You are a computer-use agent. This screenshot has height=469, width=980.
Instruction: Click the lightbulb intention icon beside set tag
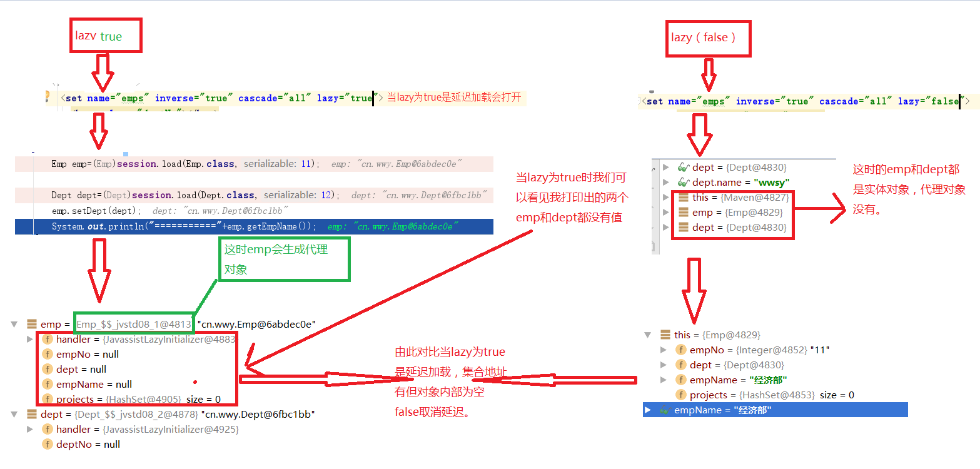point(47,97)
